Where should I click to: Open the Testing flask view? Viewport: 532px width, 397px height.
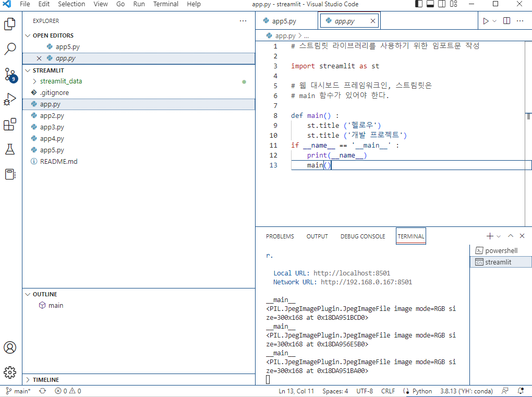pyautogui.click(x=10, y=149)
